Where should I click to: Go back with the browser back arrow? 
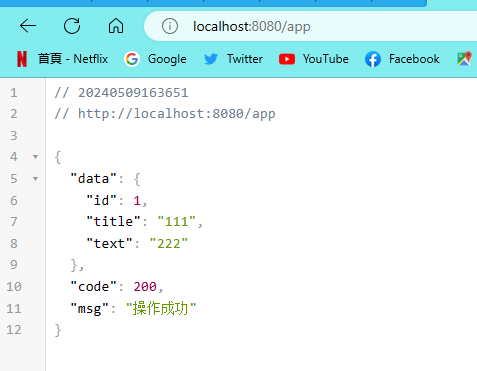[28, 26]
